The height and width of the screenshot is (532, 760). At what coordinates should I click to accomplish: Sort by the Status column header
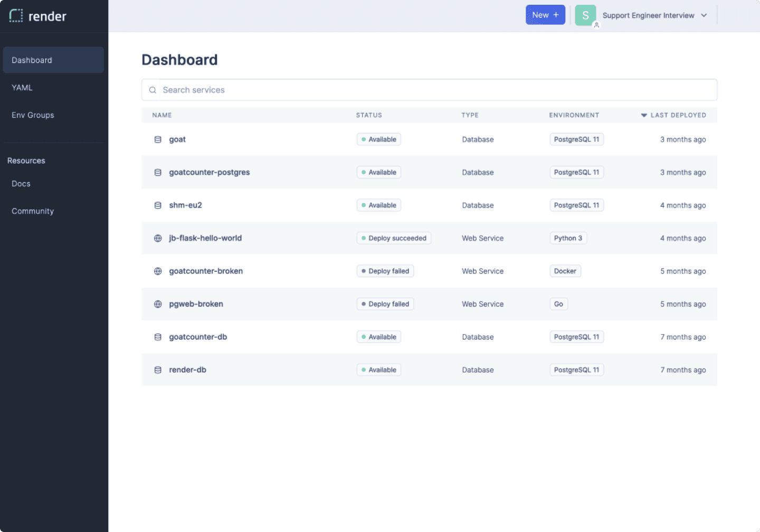pos(369,115)
